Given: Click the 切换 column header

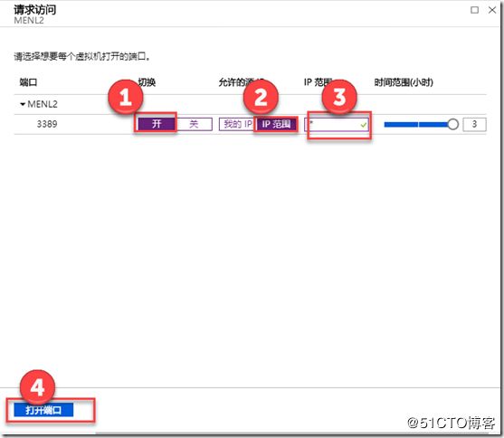Looking at the screenshot, I should [147, 82].
